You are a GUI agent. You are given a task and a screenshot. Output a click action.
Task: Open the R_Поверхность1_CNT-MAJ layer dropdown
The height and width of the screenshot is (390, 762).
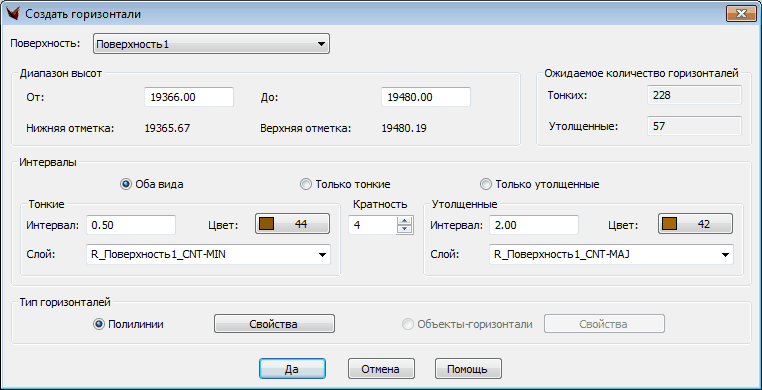pos(611,254)
